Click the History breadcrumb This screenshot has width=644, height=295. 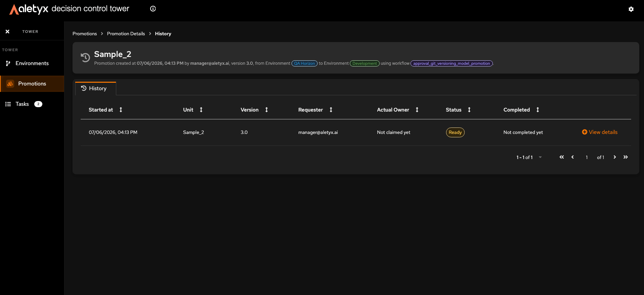click(x=163, y=34)
